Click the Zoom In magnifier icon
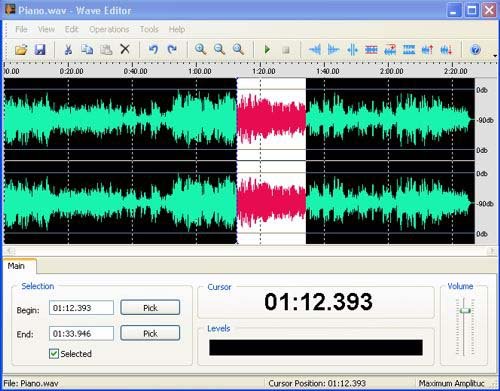 [x=200, y=49]
